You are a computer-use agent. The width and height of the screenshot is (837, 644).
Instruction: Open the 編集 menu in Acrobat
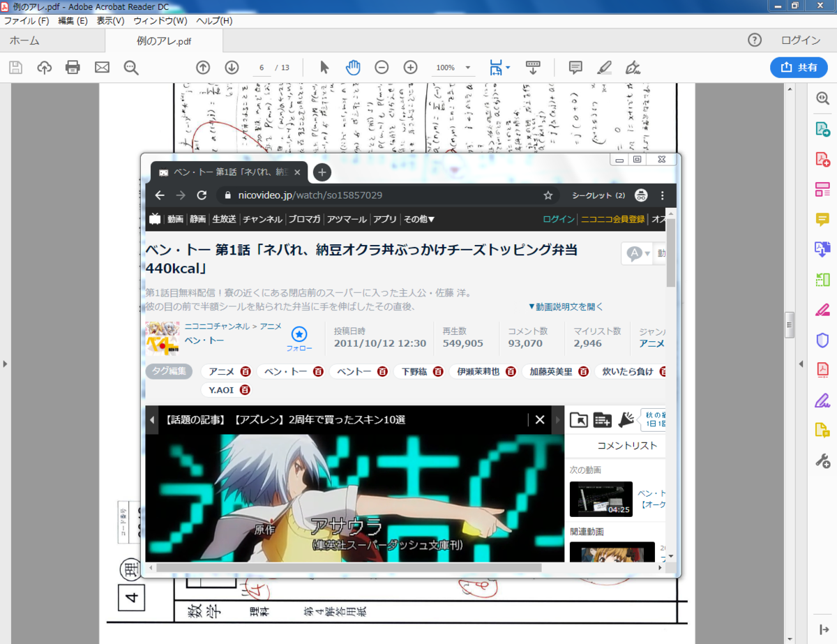point(73,21)
